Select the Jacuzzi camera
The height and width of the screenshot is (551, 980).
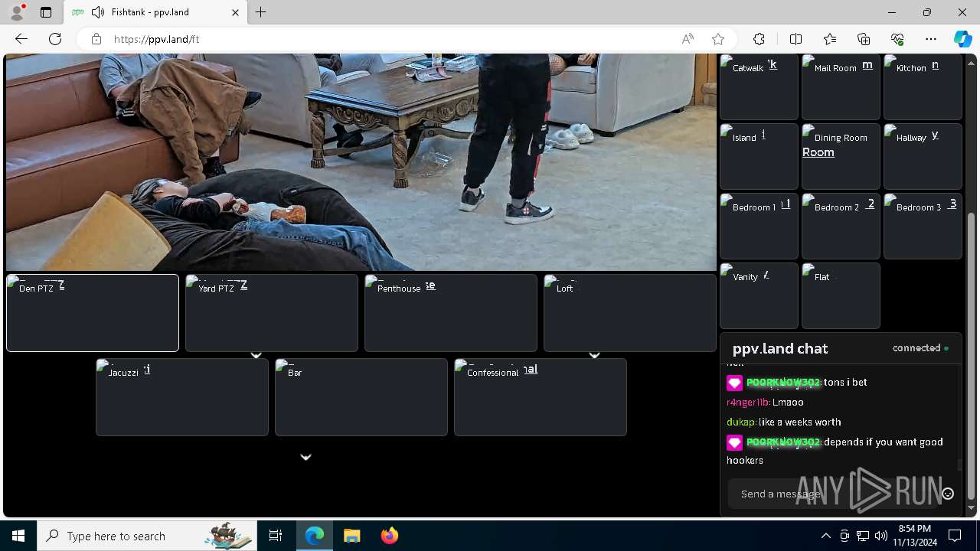pyautogui.click(x=182, y=397)
